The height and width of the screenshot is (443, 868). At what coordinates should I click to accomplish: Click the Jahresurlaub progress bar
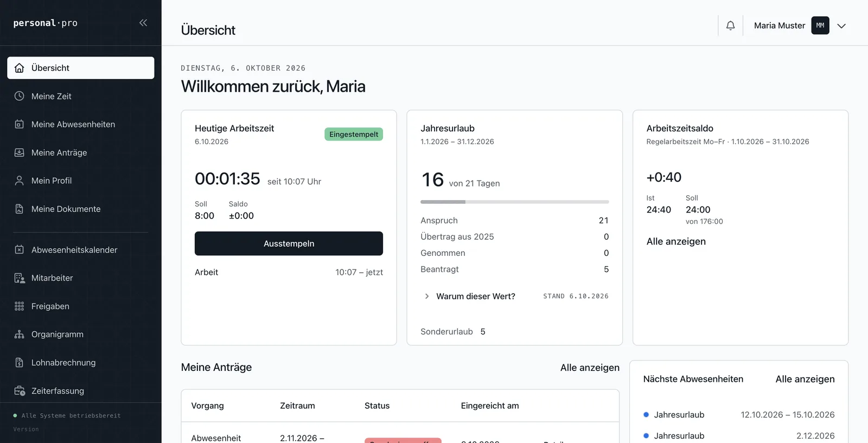coord(515,202)
